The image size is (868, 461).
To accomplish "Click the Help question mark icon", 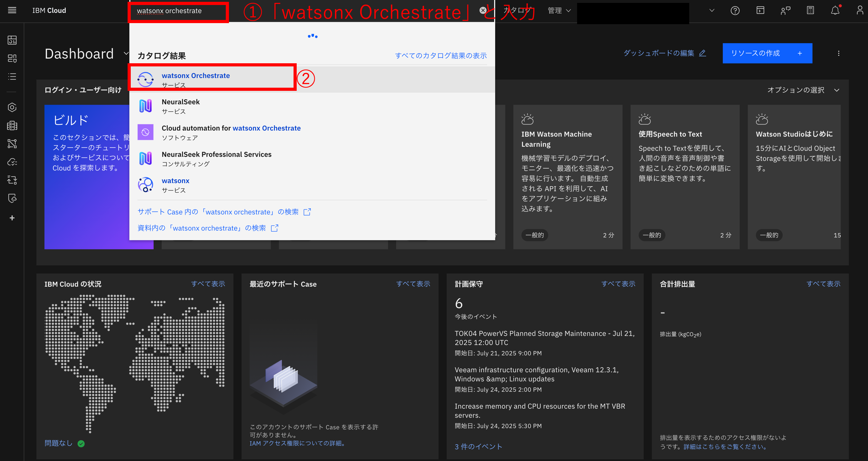I will (735, 11).
